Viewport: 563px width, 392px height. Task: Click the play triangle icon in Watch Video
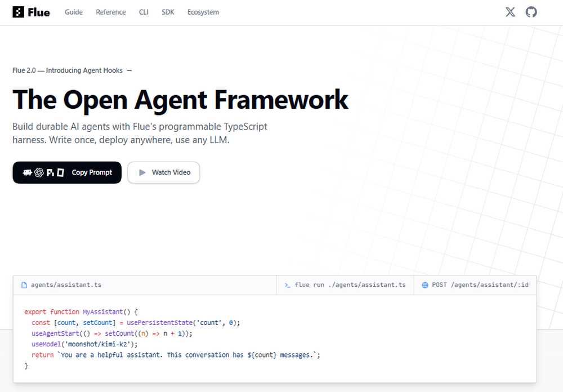(x=142, y=172)
